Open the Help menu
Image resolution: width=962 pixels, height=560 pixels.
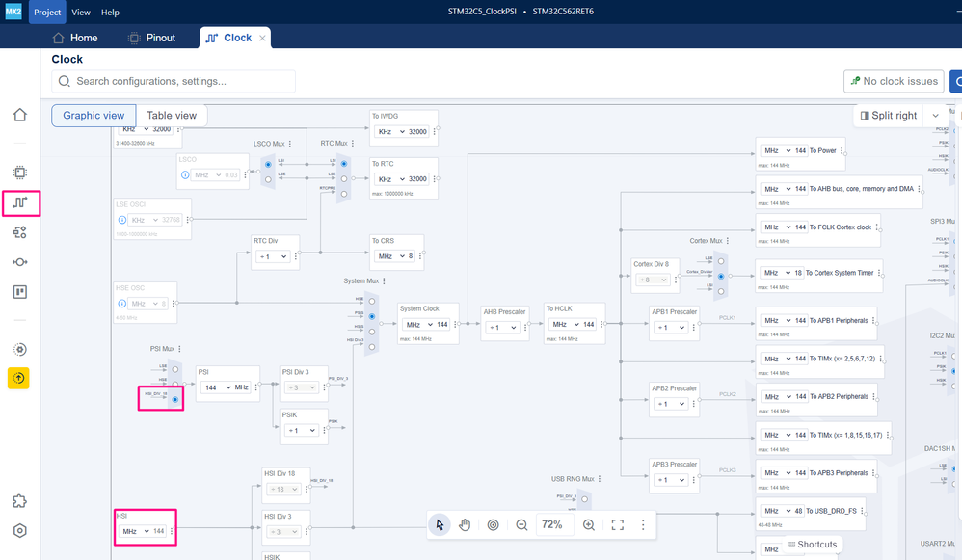coord(111,13)
